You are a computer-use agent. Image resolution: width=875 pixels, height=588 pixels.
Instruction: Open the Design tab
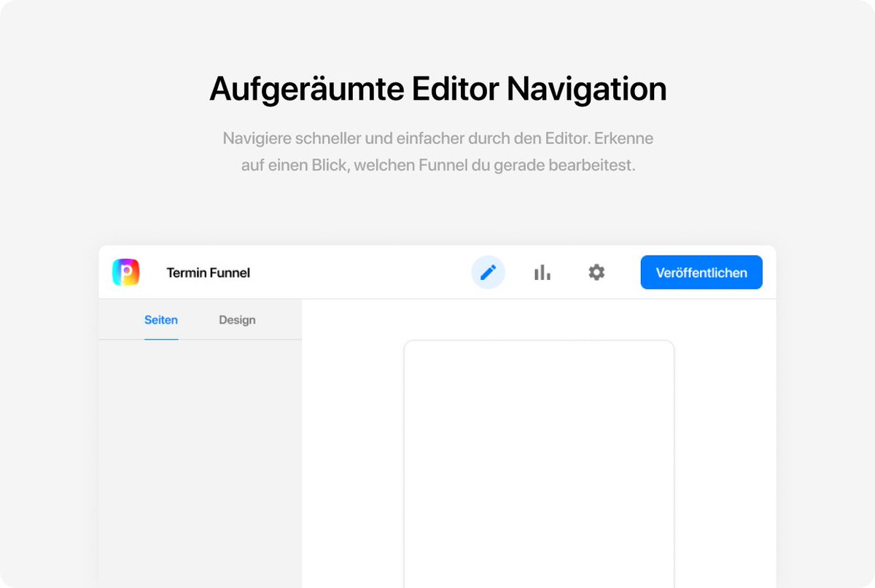tap(237, 319)
